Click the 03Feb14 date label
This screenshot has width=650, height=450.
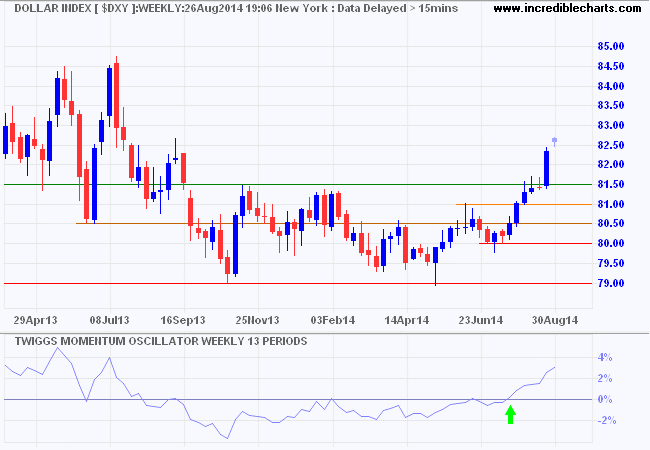point(333,320)
